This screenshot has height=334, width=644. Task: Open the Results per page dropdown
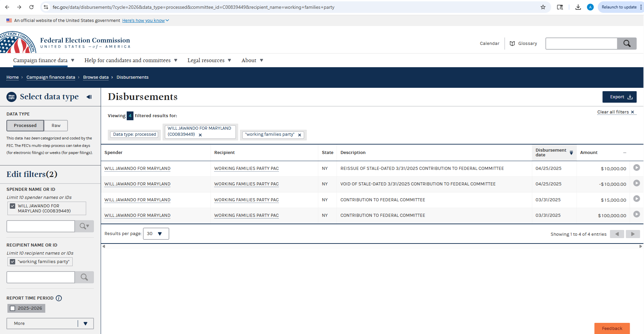[x=156, y=234]
